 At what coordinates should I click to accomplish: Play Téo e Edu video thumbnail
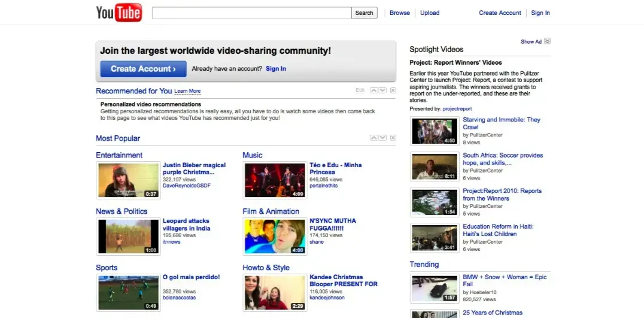275,180
